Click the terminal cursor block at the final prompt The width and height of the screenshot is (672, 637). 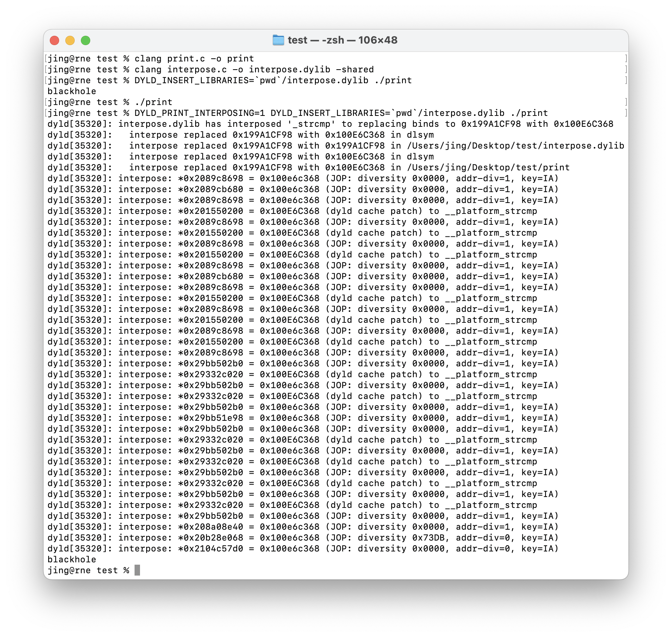[x=137, y=570]
